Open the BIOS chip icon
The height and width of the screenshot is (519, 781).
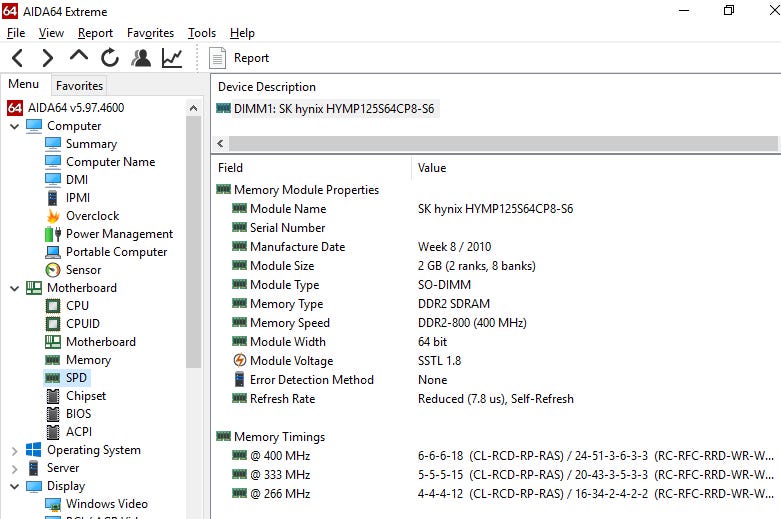tap(53, 414)
